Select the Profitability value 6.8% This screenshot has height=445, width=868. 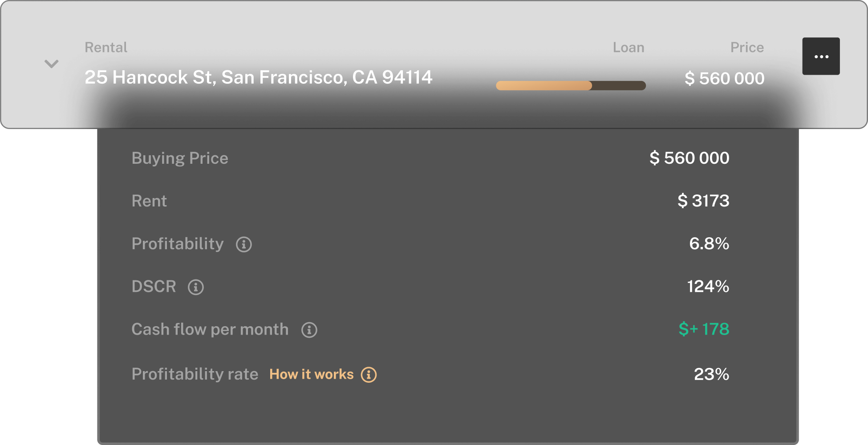tap(709, 243)
